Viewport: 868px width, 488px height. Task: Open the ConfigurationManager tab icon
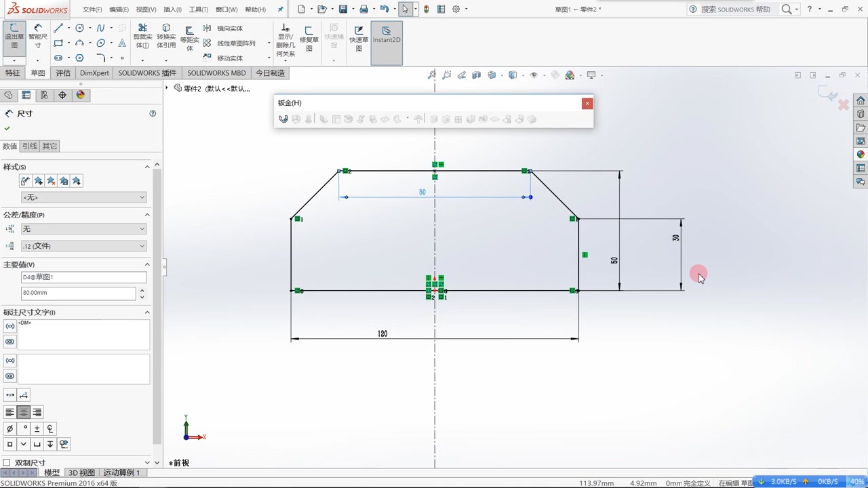pos(44,96)
